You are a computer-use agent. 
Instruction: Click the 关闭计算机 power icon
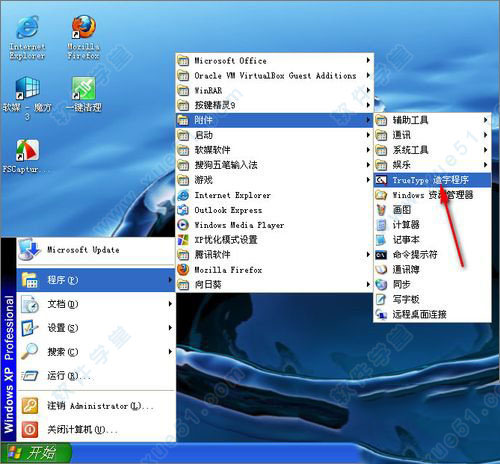point(30,429)
